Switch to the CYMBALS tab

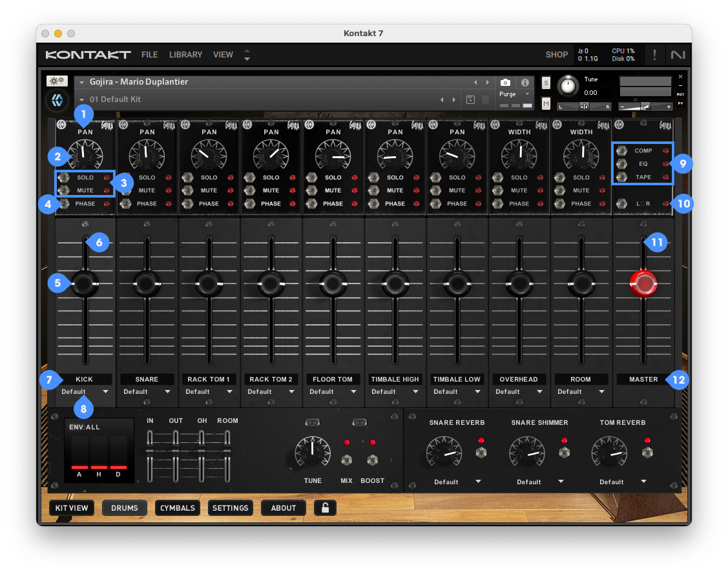coord(178,508)
